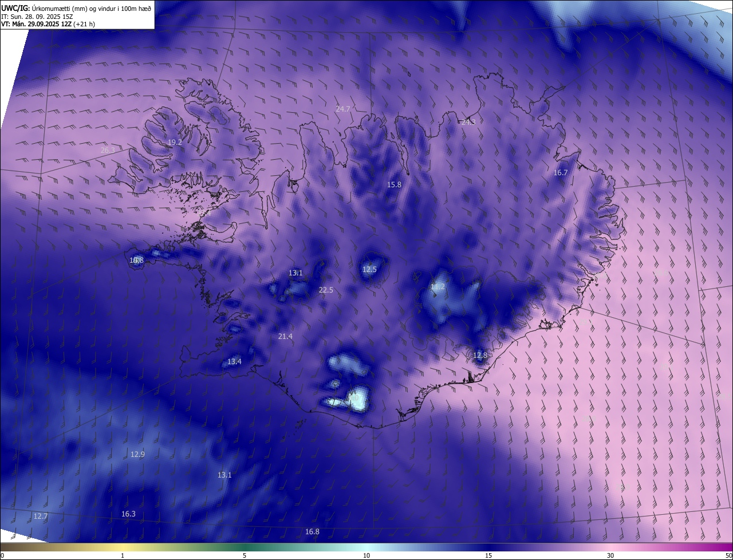
Task: Click the 12.7 value over the ocean
Action: (40, 516)
